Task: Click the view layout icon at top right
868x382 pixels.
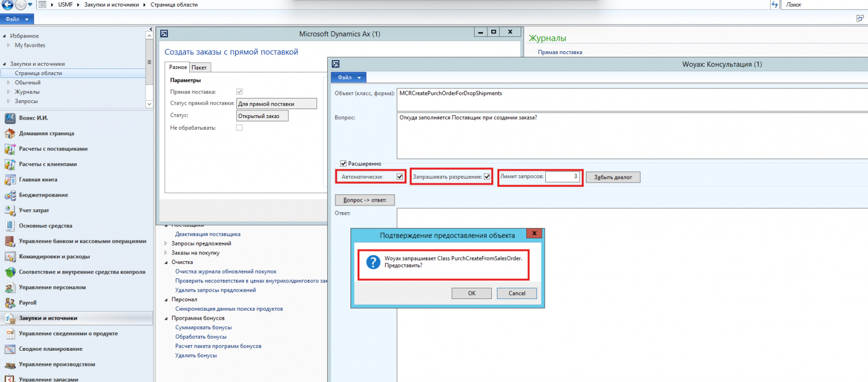Action: pyautogui.click(x=860, y=18)
